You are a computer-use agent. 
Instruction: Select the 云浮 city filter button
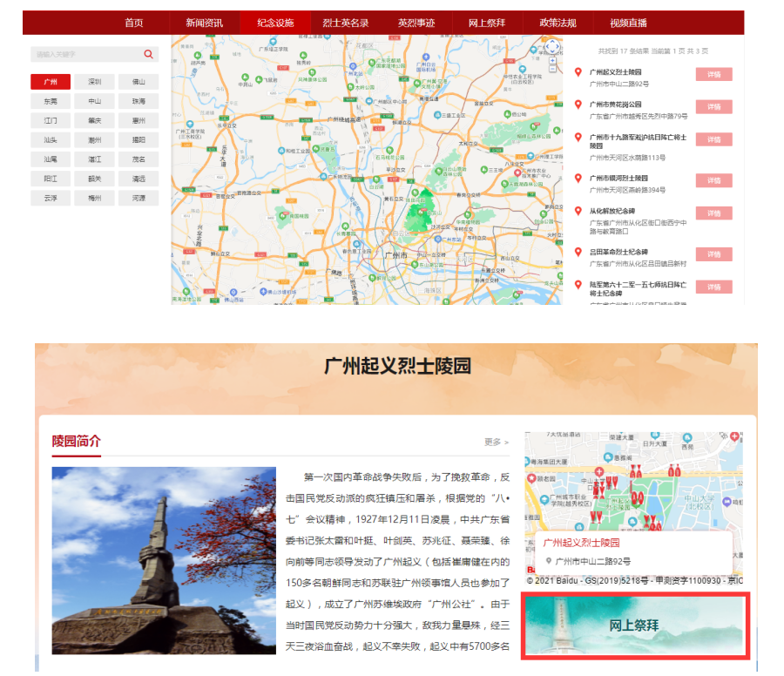pos(51,198)
